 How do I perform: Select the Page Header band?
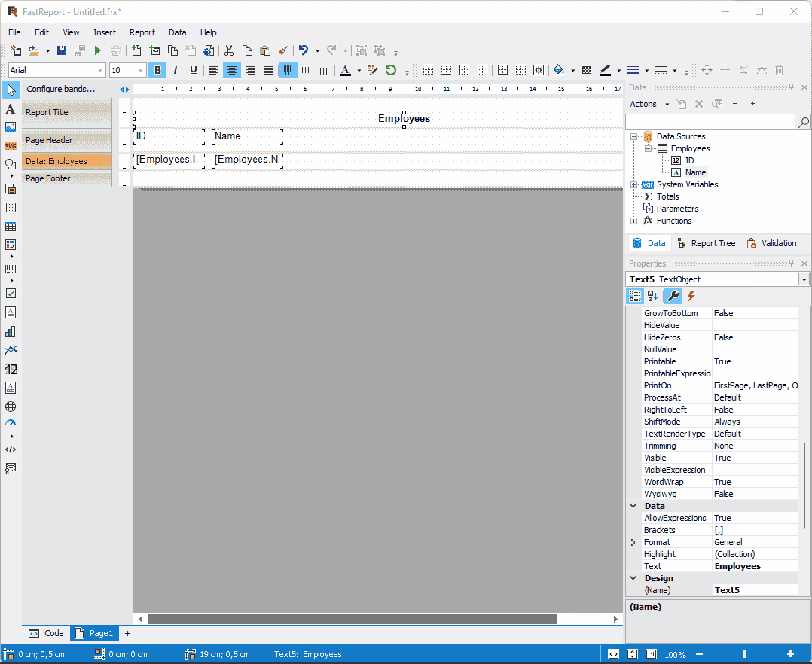[67, 140]
